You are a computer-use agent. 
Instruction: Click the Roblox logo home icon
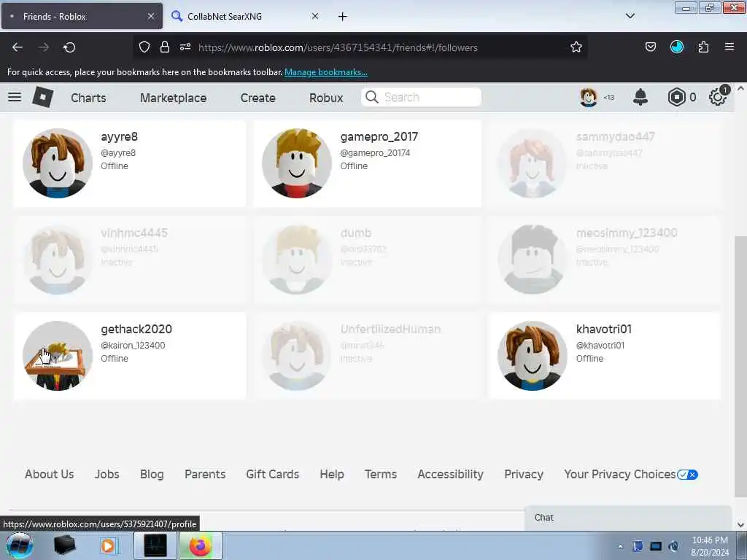click(43, 97)
